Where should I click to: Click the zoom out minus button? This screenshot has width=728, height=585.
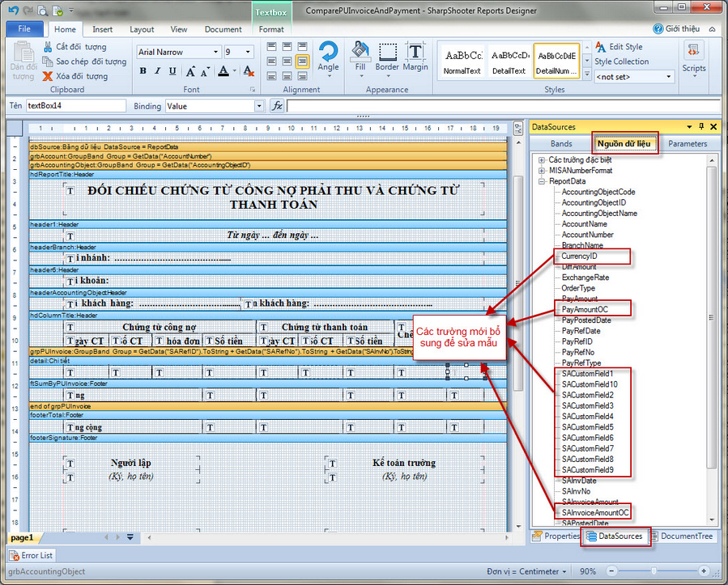pos(612,571)
